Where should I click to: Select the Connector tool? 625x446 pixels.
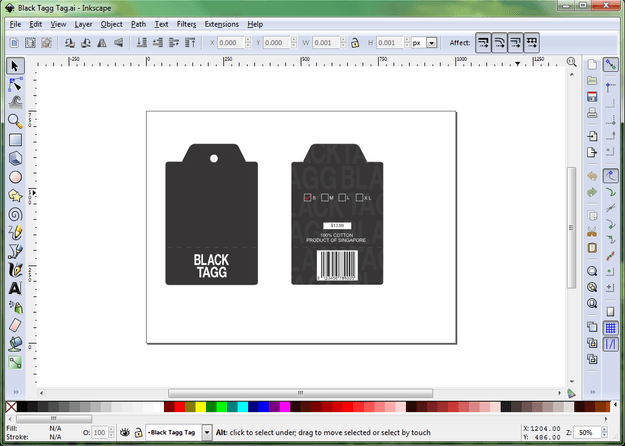coord(15,362)
